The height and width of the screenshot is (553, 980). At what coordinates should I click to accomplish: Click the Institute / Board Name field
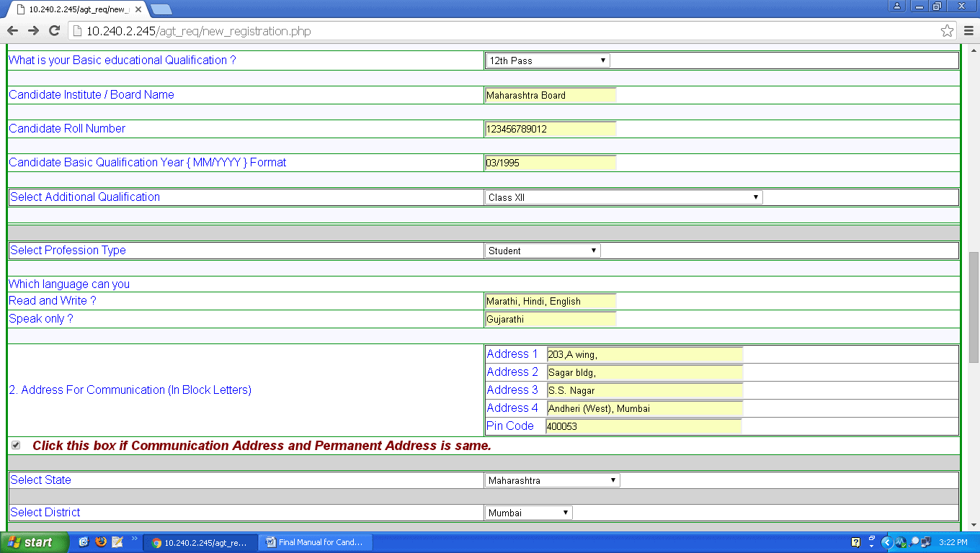point(551,95)
